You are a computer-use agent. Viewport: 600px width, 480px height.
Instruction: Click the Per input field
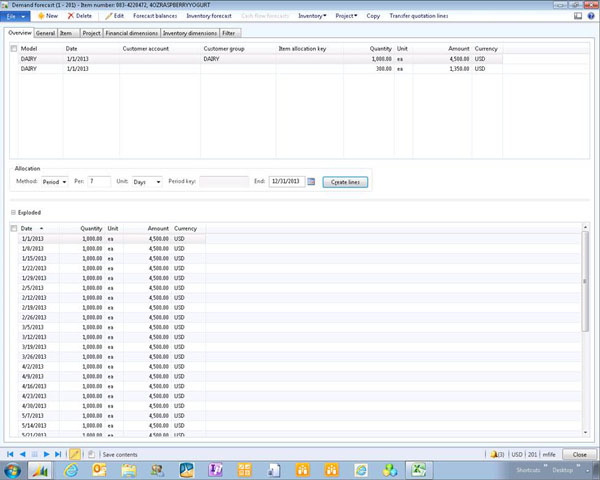coord(99,181)
